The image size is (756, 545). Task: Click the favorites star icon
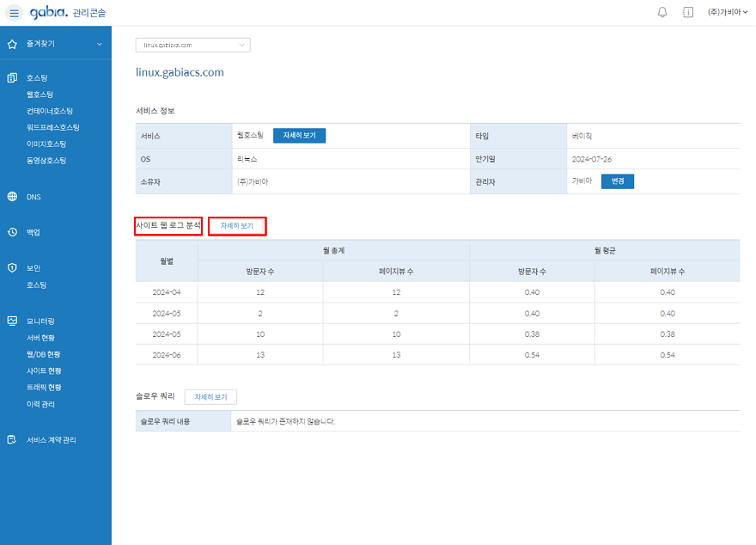click(12, 45)
